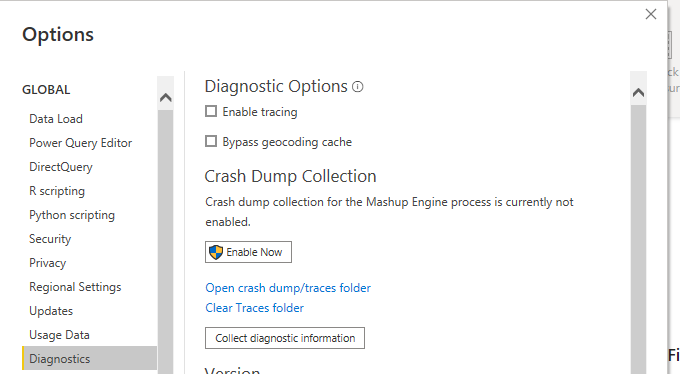Click the category list scrollbar thumb
The image size is (680, 374).
click(x=165, y=241)
